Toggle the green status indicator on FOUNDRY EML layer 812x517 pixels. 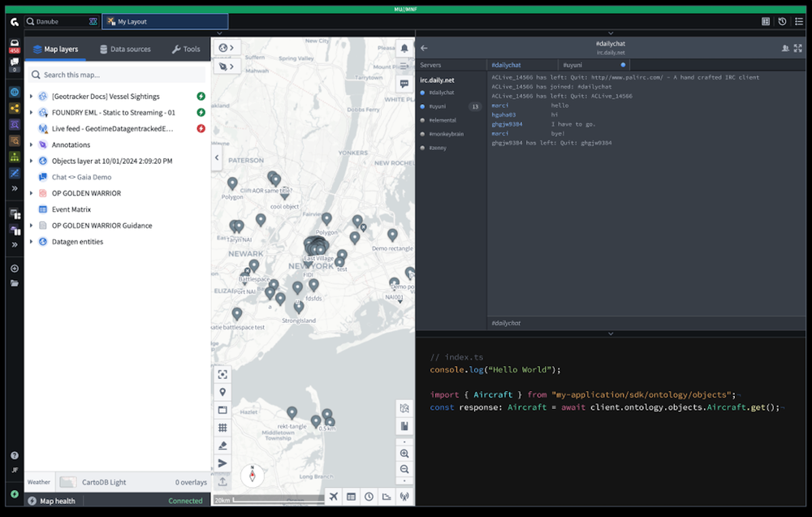tap(201, 112)
